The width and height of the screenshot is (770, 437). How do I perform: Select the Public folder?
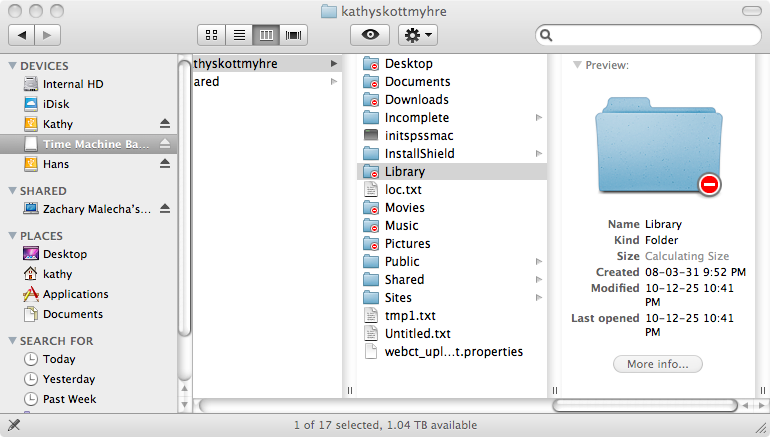(x=452, y=262)
